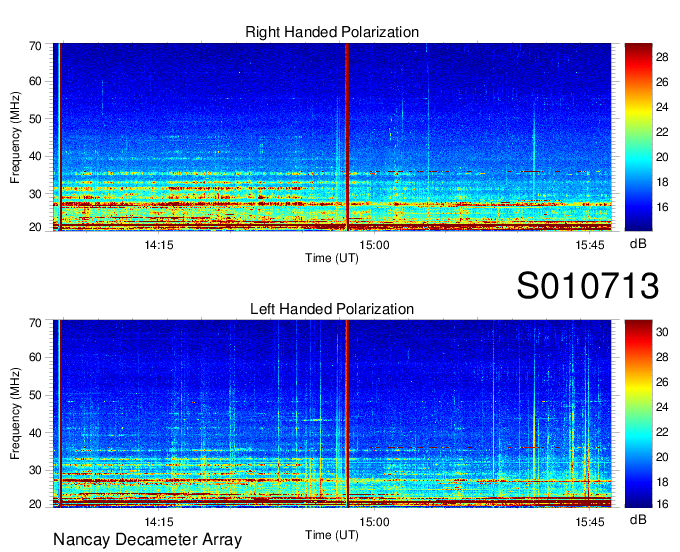This screenshot has height=552, width=680.
Task: Click the upper plot color scale bar
Action: point(638,137)
